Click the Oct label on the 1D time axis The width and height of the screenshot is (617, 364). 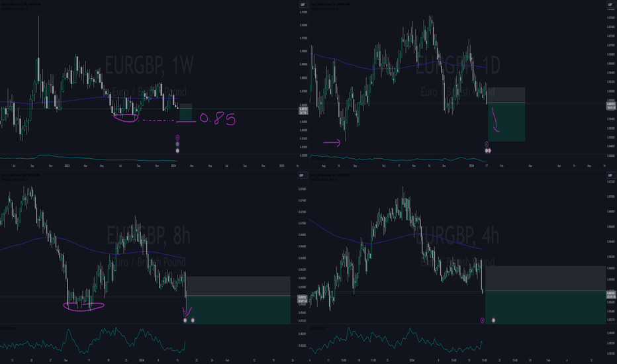point(384,165)
